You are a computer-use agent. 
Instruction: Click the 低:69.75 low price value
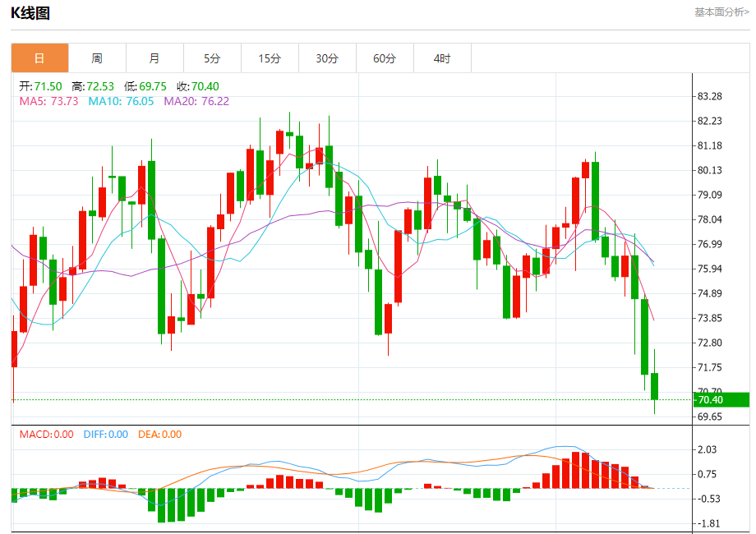pos(145,86)
